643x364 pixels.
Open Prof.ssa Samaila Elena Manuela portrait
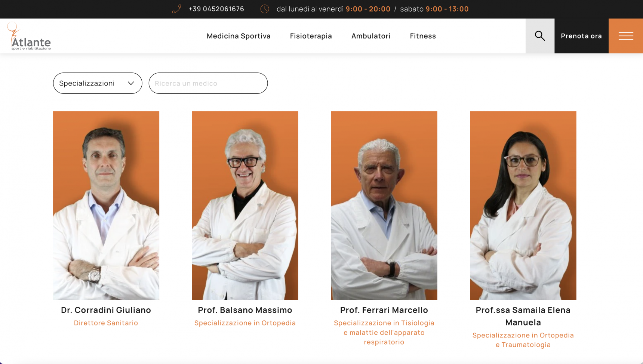[x=523, y=205]
